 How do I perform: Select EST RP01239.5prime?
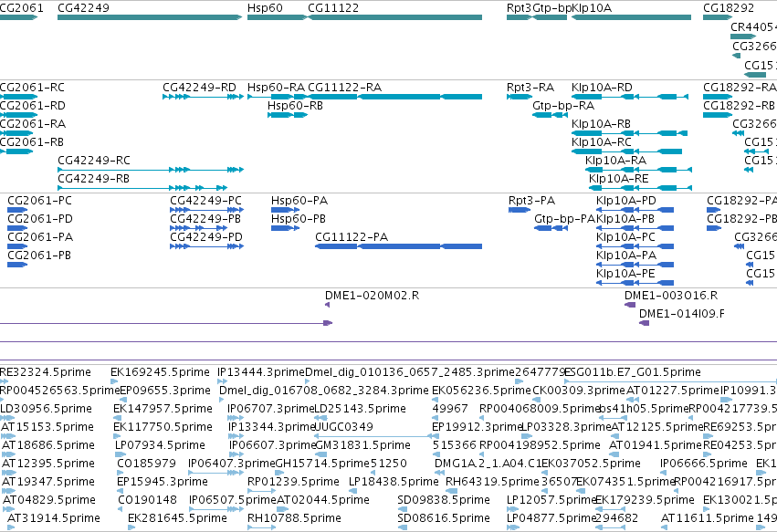tap(261, 491)
